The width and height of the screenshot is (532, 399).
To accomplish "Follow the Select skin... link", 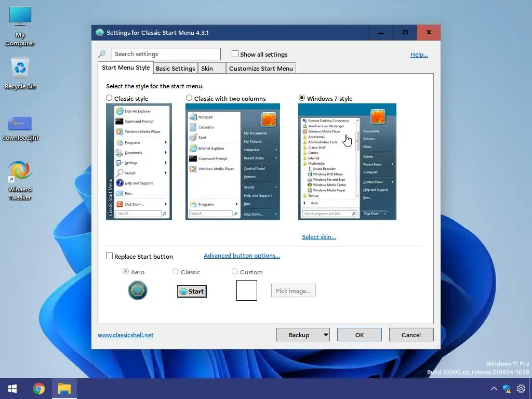I will pos(319,237).
